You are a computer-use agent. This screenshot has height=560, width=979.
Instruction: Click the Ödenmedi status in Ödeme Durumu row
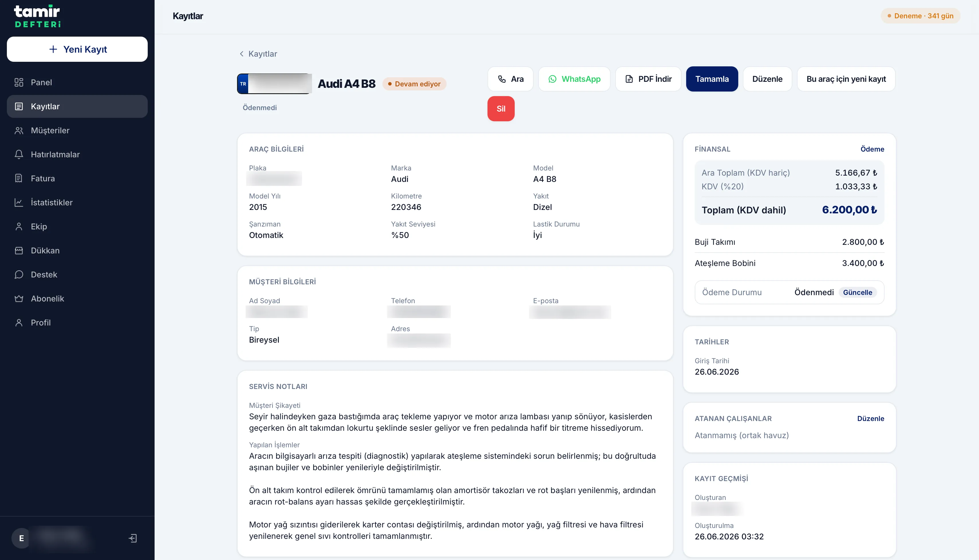(x=814, y=292)
